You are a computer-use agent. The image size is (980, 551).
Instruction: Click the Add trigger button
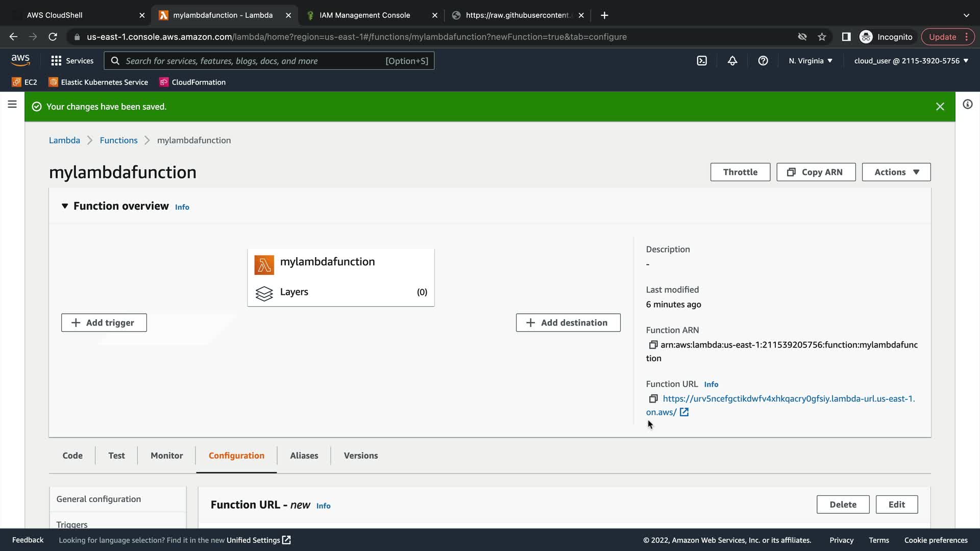(x=104, y=323)
